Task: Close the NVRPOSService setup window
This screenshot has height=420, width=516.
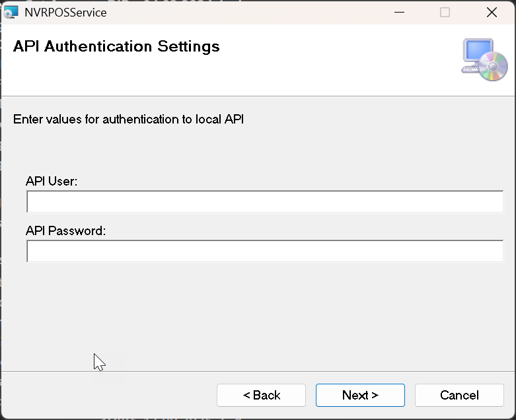Action: click(x=491, y=12)
